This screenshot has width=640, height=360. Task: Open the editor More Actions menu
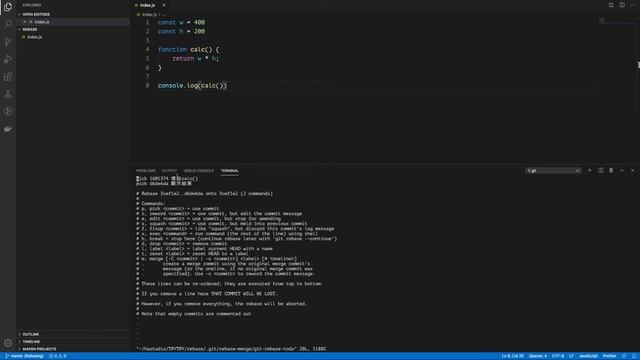tap(632, 5)
